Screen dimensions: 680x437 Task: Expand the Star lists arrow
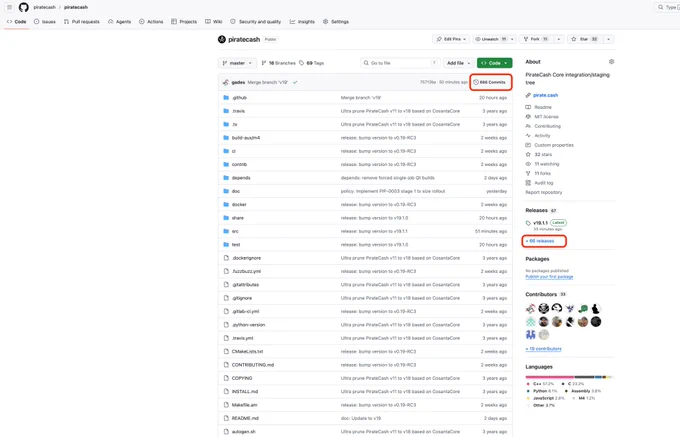pos(608,39)
